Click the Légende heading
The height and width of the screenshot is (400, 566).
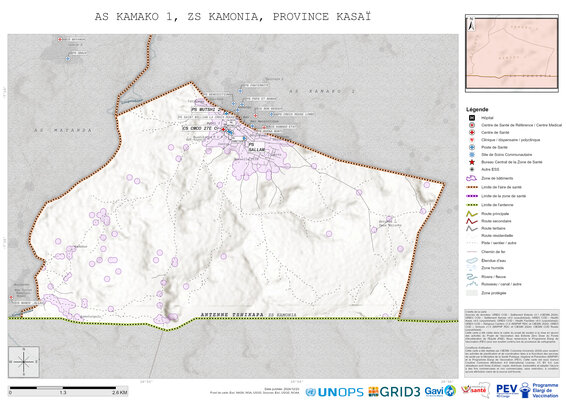coord(477,109)
